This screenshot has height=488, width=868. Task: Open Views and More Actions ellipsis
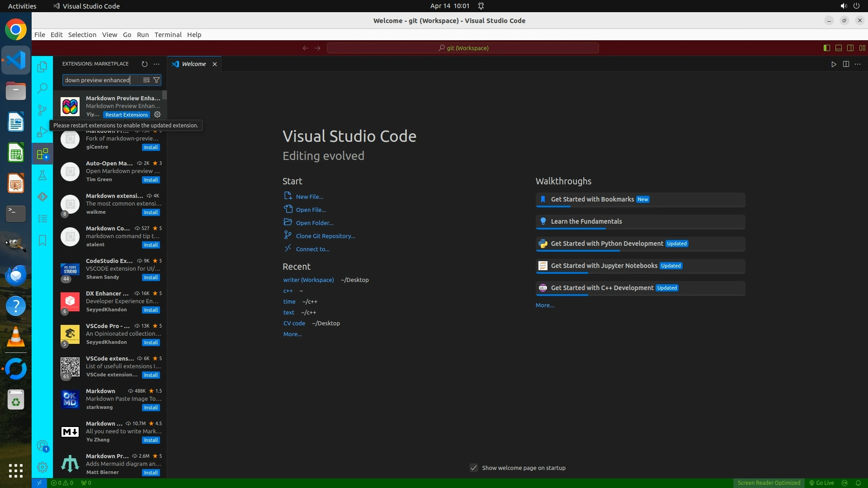point(156,64)
